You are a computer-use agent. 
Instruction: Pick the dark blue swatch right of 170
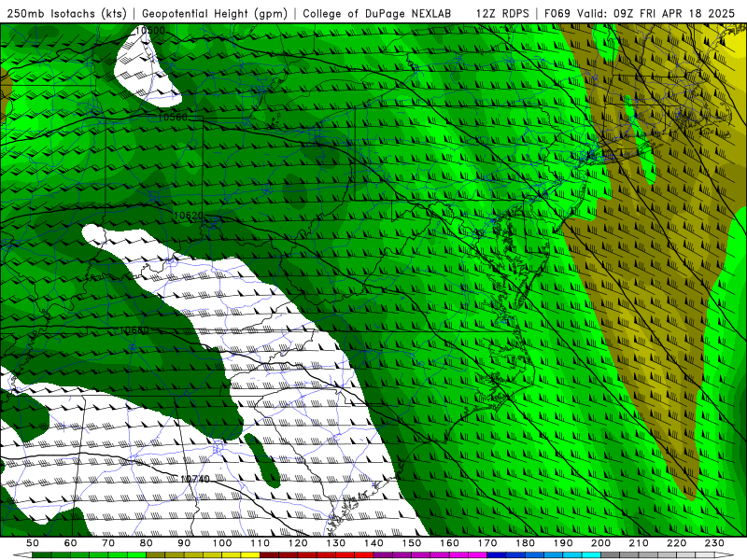(497, 555)
